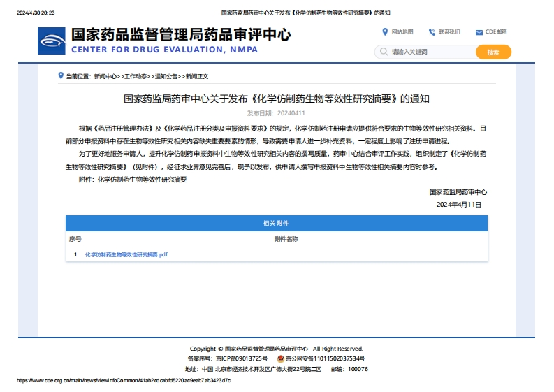Click the 联系我们 phone icon
The height and width of the screenshot is (392, 554).
(x=432, y=31)
